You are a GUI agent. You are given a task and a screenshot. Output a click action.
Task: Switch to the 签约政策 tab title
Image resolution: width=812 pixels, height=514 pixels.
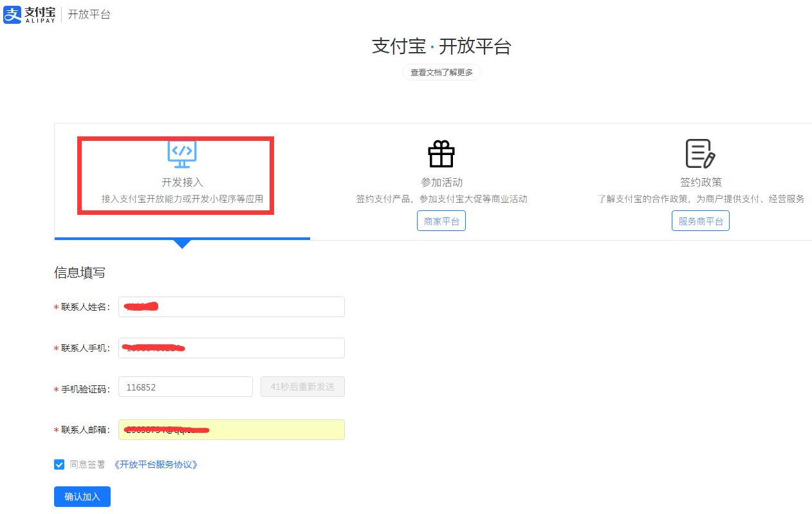click(x=701, y=182)
